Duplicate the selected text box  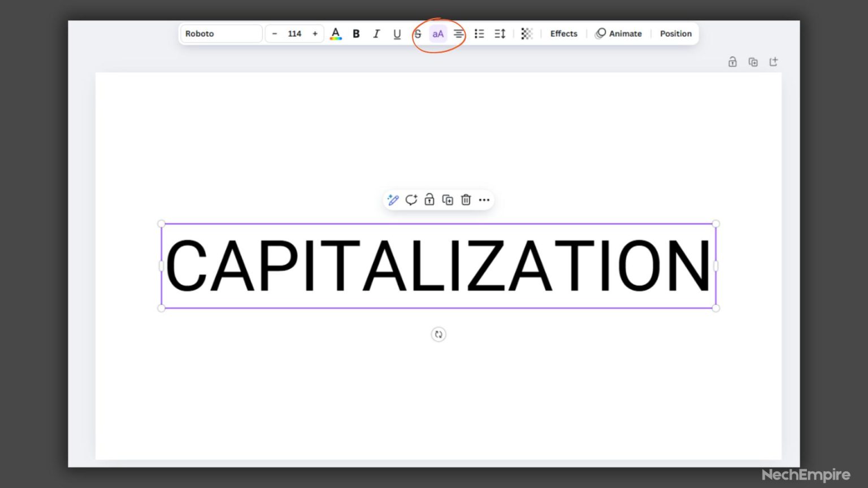click(x=447, y=199)
